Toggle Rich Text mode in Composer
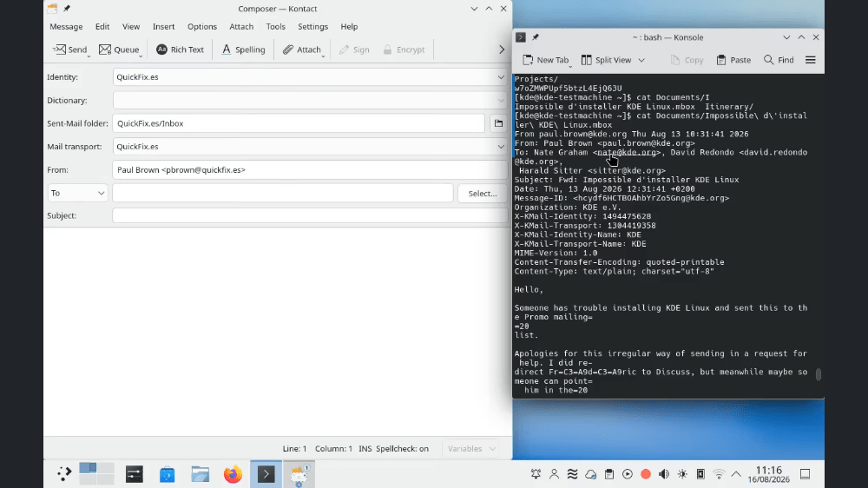 180,49
